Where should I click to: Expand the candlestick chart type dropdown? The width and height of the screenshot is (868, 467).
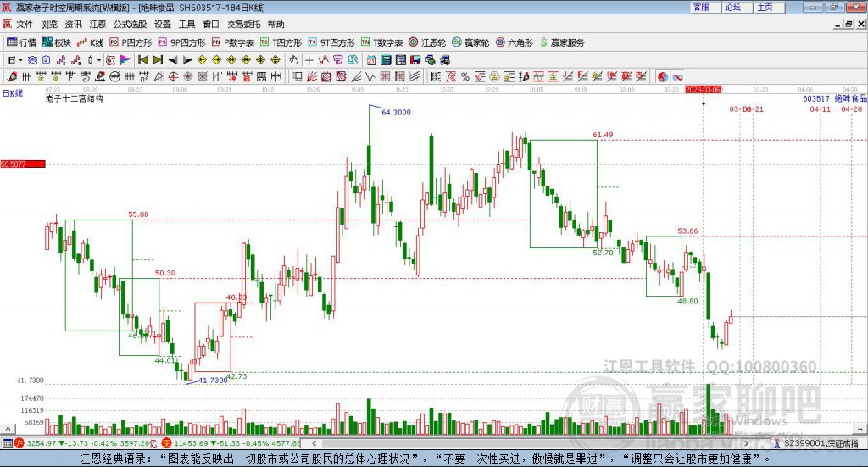[99, 60]
